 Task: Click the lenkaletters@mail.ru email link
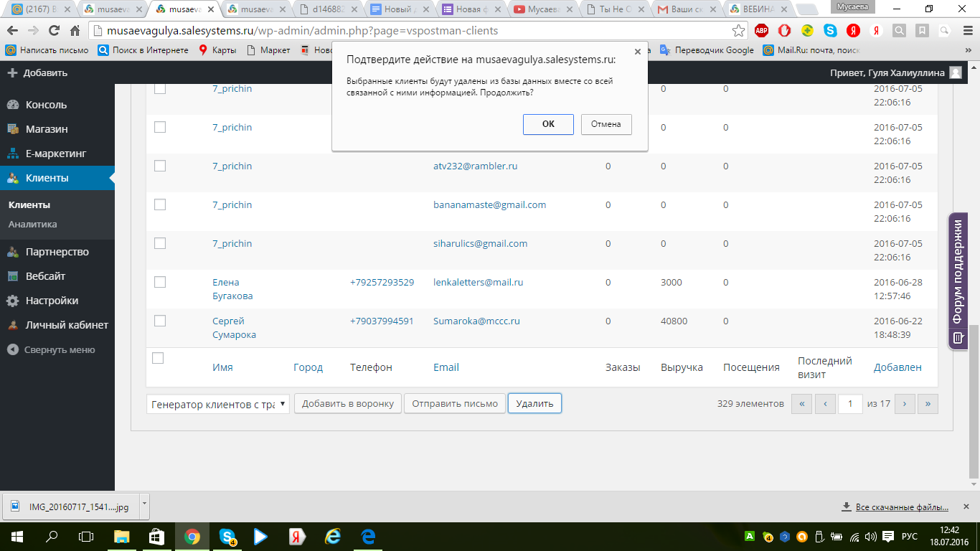pos(478,282)
